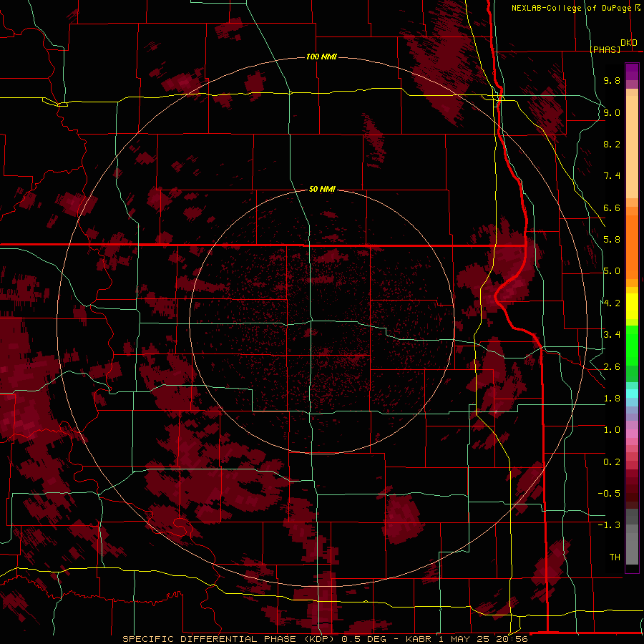644x644 pixels.
Task: Click the 3.4 value on the scale
Action: 612,335
